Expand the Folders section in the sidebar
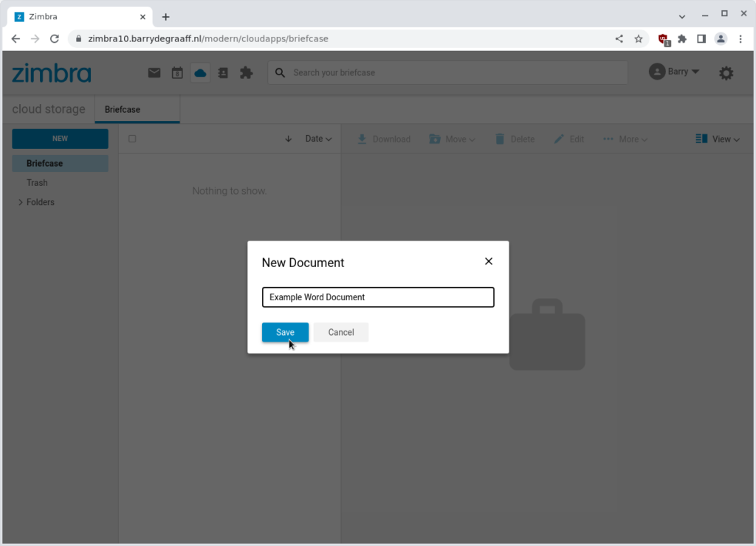Screen dimensions: 756x546 (x=20, y=201)
